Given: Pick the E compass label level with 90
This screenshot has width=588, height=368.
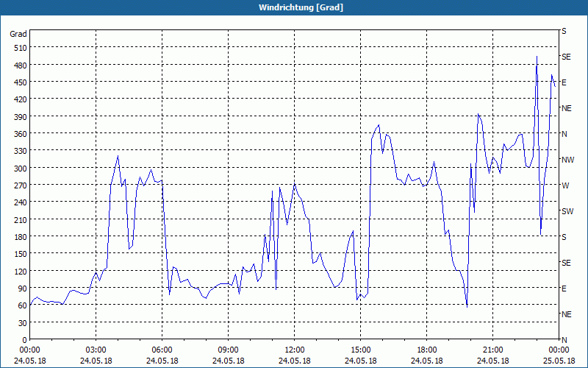Looking at the screenshot, I should point(564,289).
